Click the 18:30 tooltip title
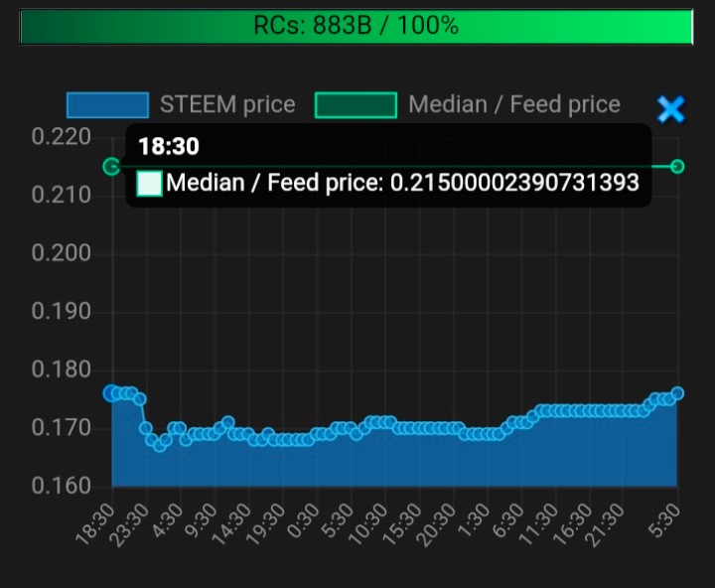This screenshot has height=588, width=715. pos(169,146)
